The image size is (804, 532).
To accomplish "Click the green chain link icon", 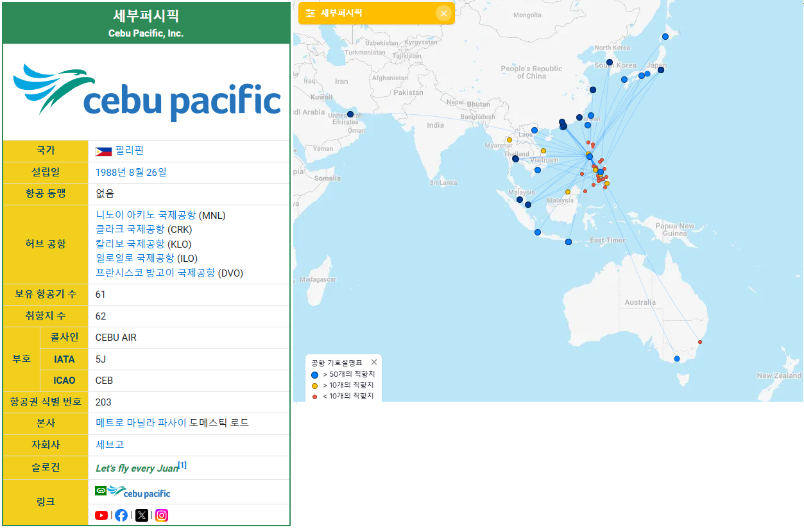I will coord(101,491).
